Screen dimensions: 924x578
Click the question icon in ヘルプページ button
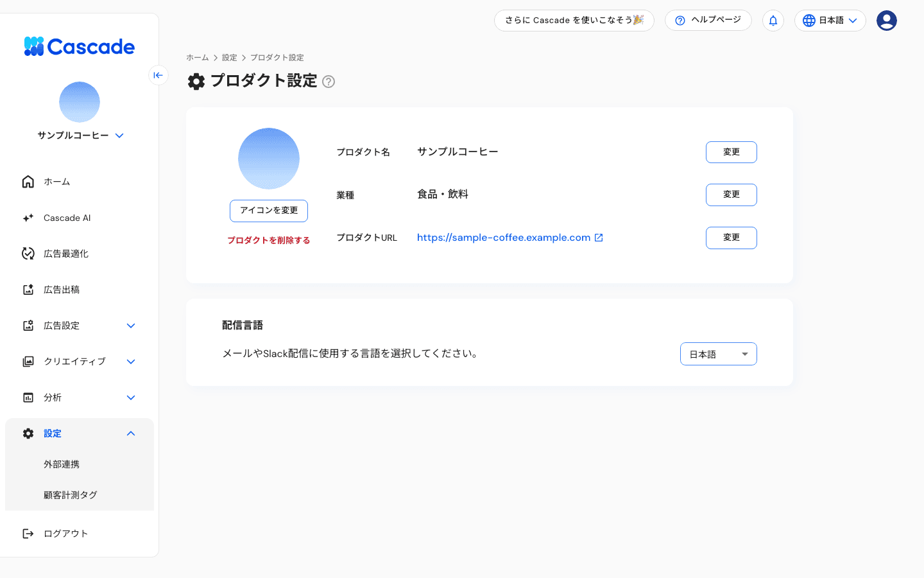pyautogui.click(x=680, y=21)
